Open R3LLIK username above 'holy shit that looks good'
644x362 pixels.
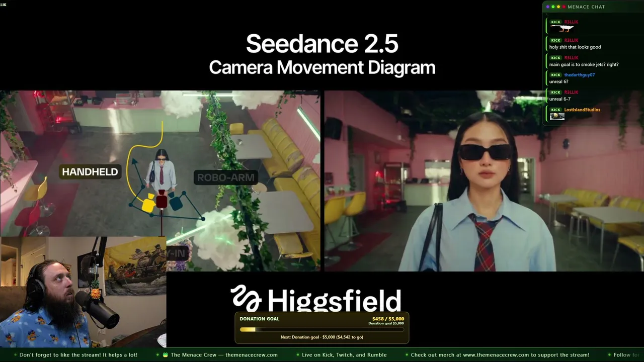(571, 40)
